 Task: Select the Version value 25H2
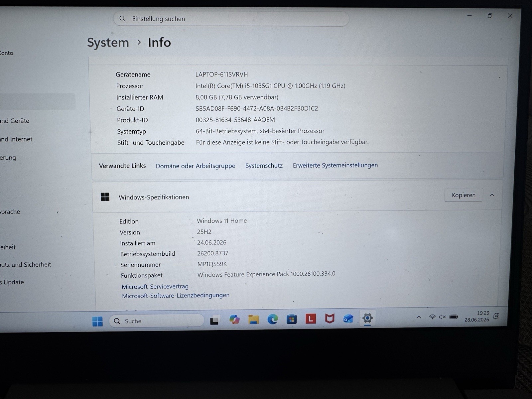[204, 232]
